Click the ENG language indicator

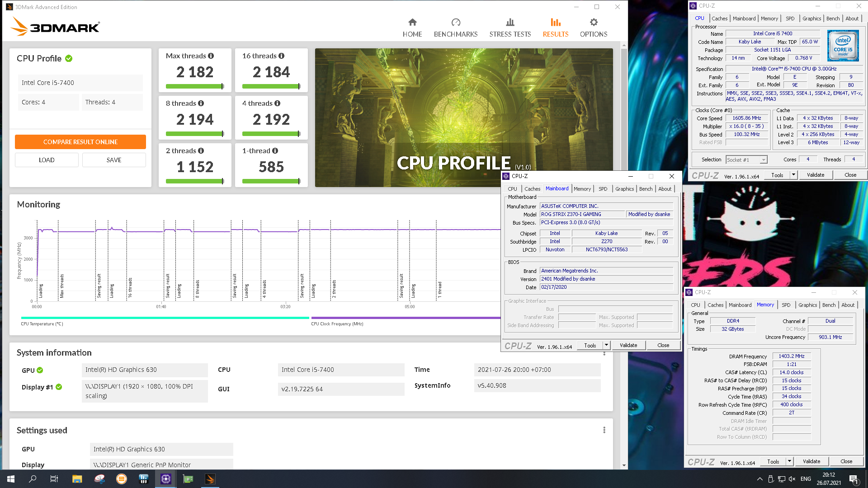click(x=806, y=479)
